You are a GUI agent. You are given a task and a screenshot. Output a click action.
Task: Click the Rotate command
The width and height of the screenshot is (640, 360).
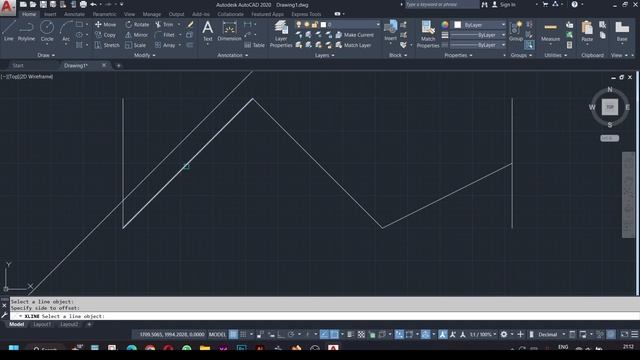tap(137, 24)
